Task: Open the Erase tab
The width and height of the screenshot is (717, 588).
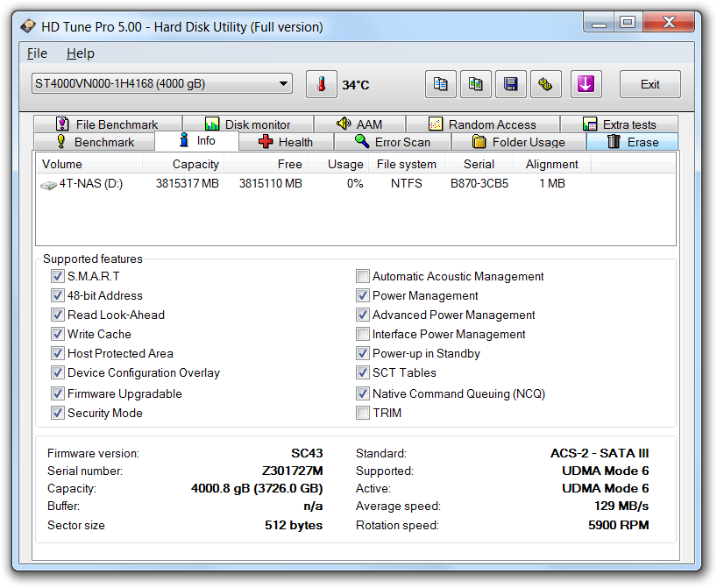Action: click(x=632, y=142)
